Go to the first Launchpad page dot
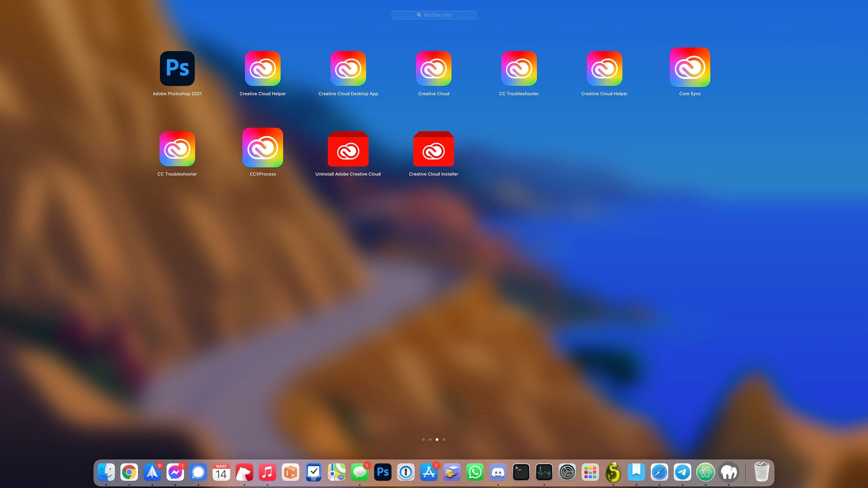 (423, 440)
